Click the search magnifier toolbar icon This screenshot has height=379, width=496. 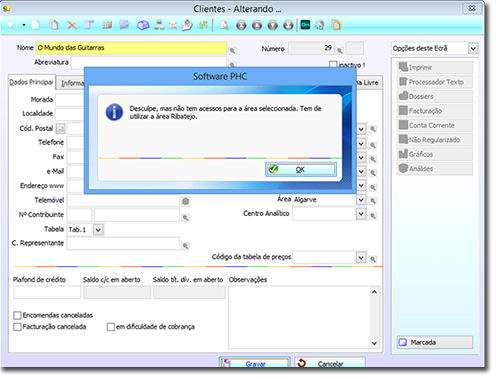12,25
